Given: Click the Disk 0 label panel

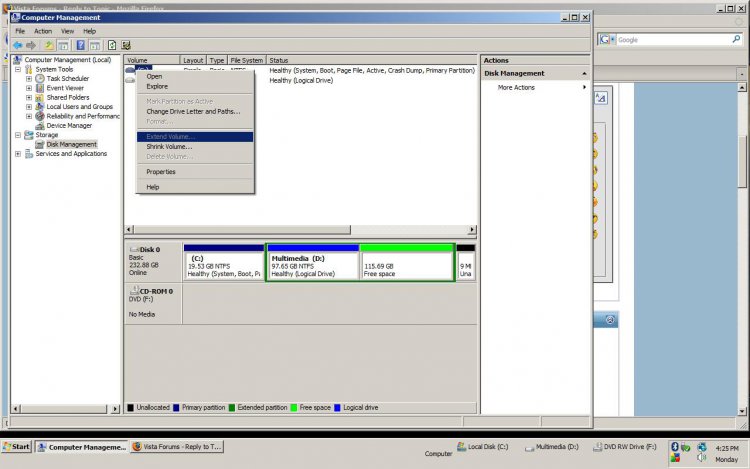Looking at the screenshot, I should 153,261.
